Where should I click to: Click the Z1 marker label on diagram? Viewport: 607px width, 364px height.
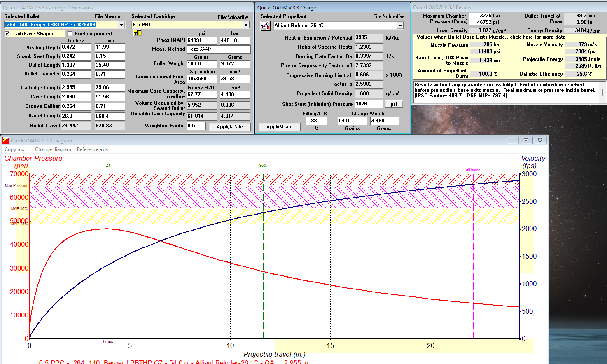tap(108, 166)
